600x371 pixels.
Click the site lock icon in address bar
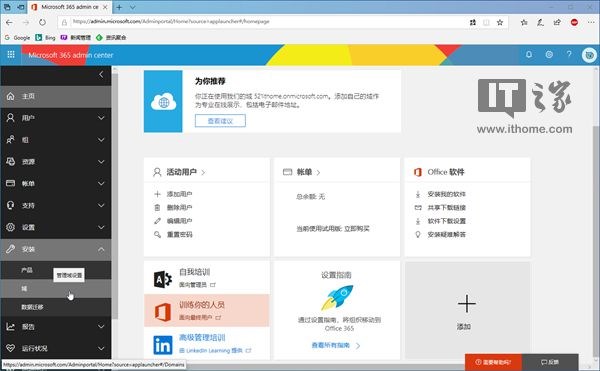64,22
